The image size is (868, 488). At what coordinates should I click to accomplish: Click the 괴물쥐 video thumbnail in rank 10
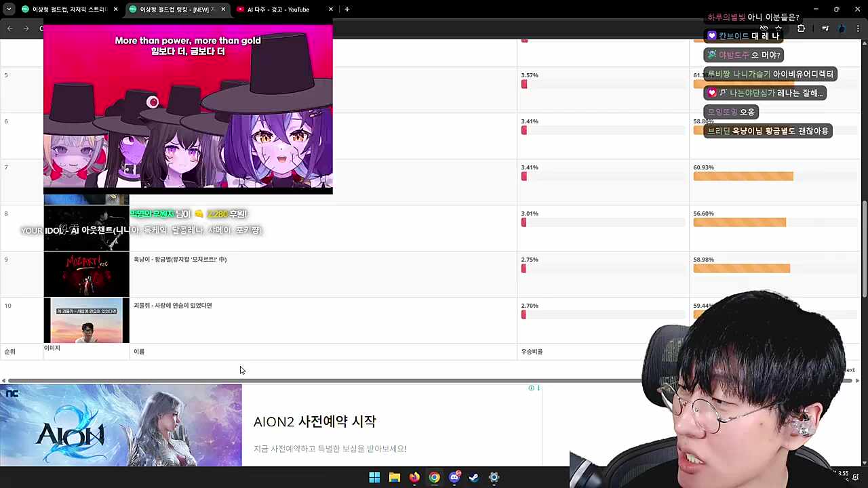tap(86, 320)
